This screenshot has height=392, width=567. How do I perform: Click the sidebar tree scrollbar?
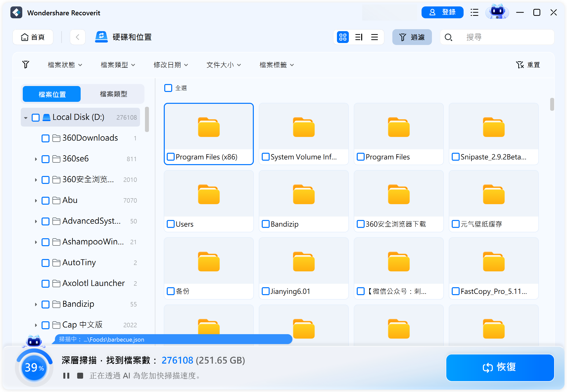147,119
